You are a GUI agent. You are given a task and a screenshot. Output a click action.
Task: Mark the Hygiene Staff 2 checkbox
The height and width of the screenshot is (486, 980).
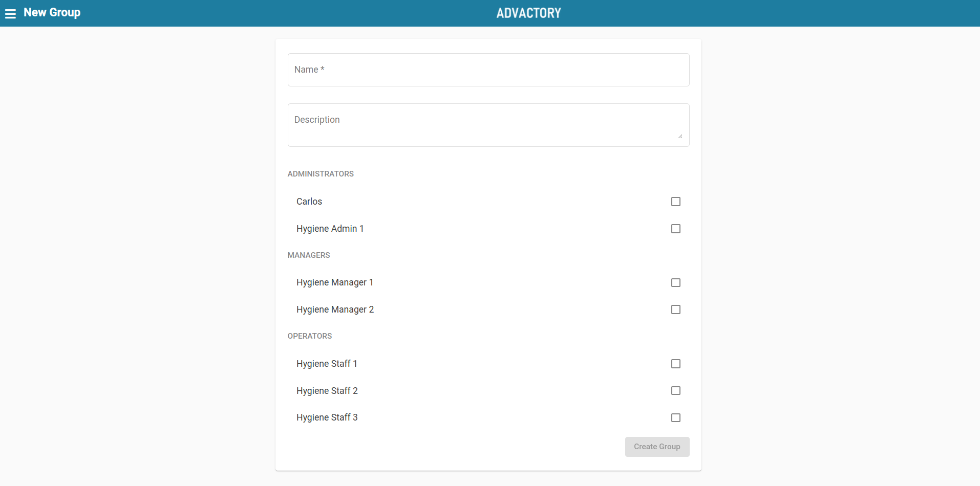click(676, 391)
